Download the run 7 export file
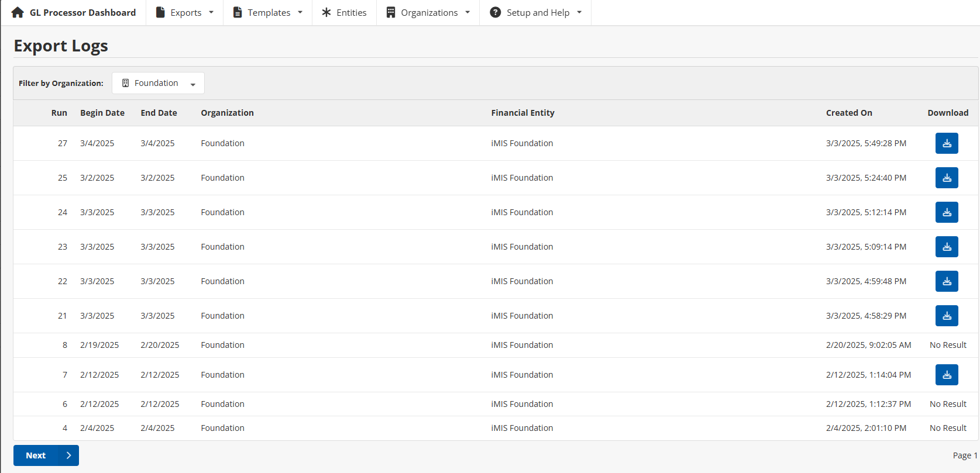This screenshot has width=980, height=473. [946, 375]
